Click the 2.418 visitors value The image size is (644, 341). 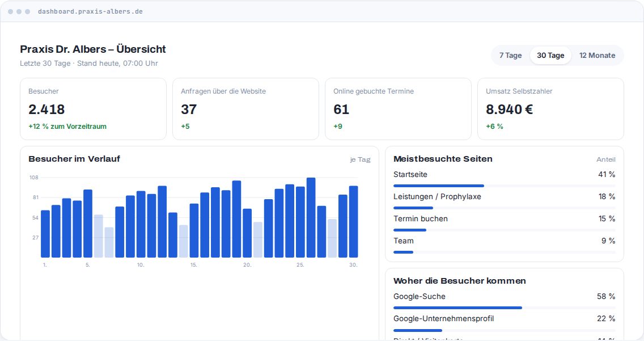(x=46, y=110)
